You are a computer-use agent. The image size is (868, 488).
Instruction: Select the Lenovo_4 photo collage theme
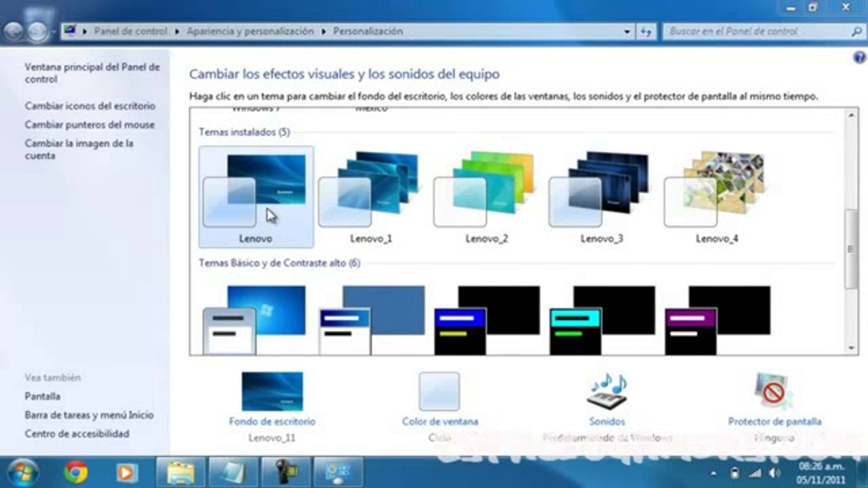pos(717,197)
